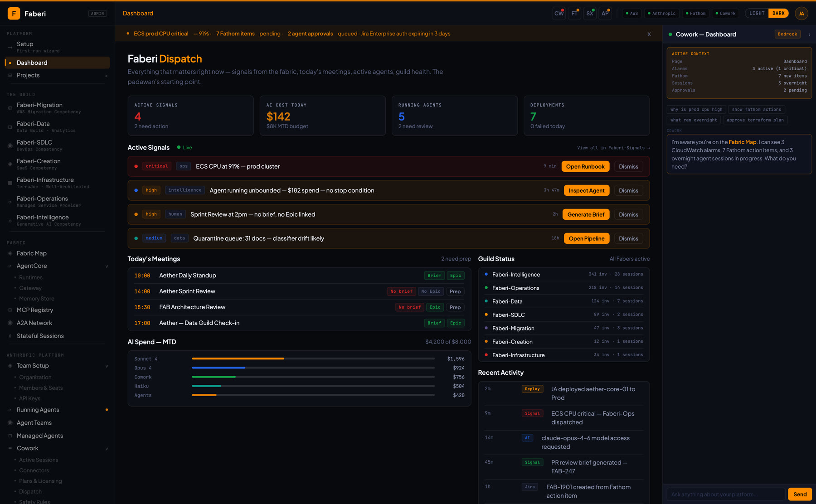Toggle the AWS connection status pill
The width and height of the screenshot is (816, 504).
click(631, 14)
